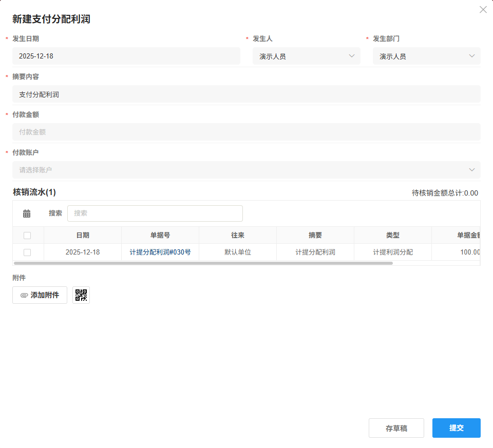
Task: Open the calendar filter icon above the table
Action: coord(27,213)
